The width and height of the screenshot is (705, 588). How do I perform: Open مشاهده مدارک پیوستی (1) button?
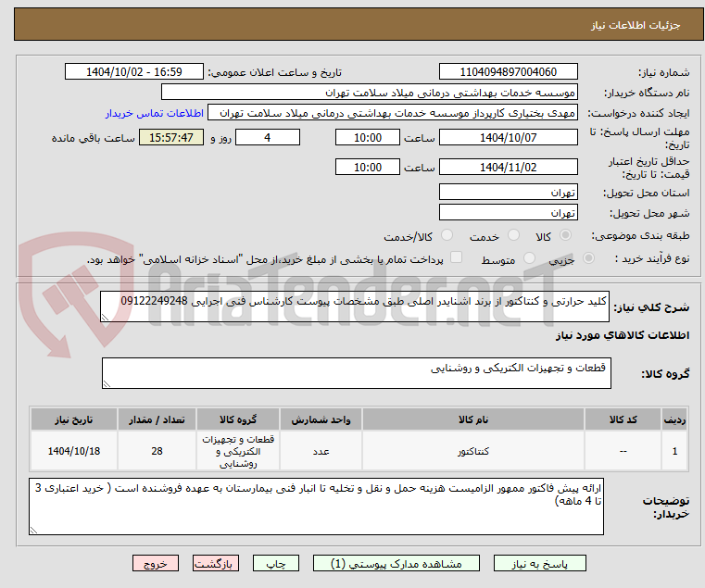[397, 563]
